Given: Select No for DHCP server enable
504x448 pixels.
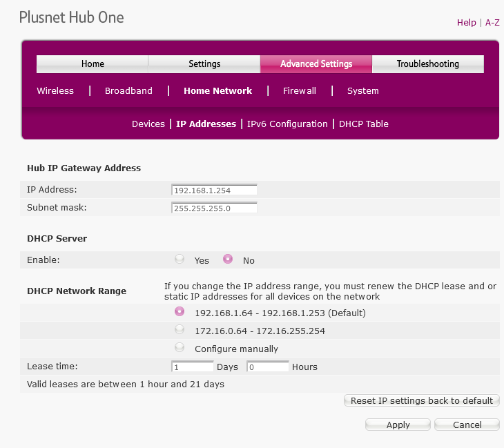Looking at the screenshot, I should tap(228, 259).
